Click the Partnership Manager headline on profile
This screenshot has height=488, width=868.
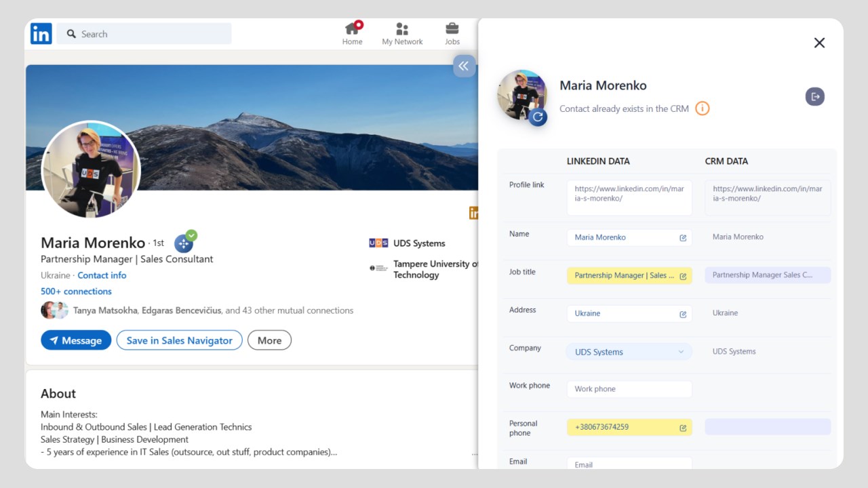(127, 259)
